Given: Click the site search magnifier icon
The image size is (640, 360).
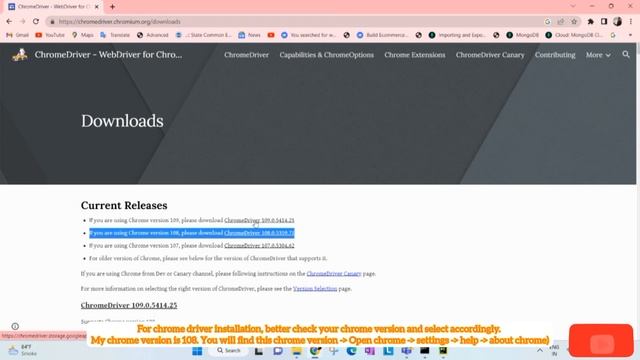Looking at the screenshot, I should pos(626,54).
